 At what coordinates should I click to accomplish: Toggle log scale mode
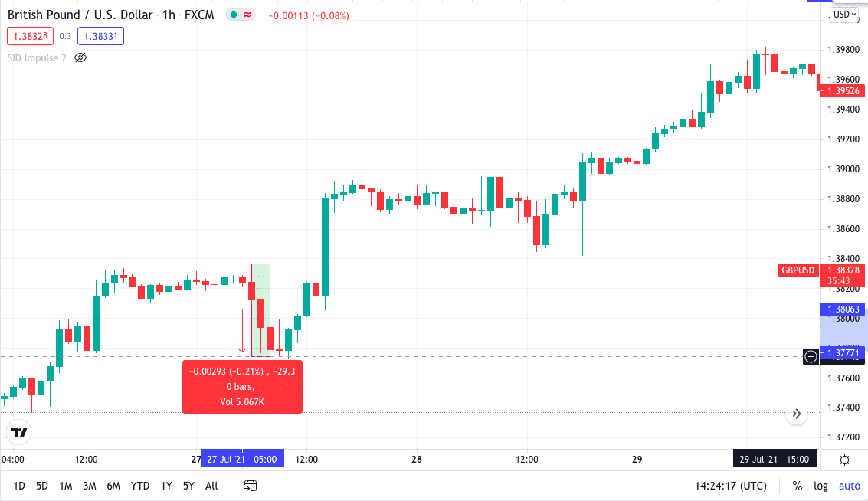[821, 486]
